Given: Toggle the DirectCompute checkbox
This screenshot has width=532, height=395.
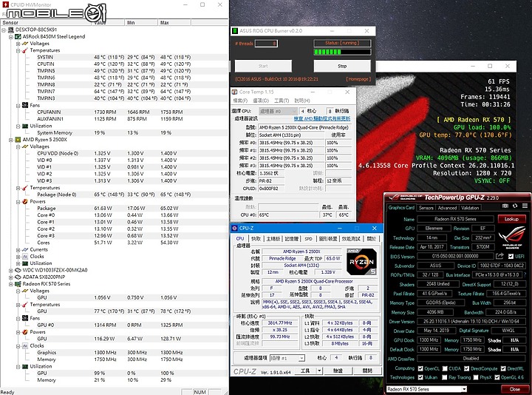Looking at the screenshot, I should coord(466,368).
